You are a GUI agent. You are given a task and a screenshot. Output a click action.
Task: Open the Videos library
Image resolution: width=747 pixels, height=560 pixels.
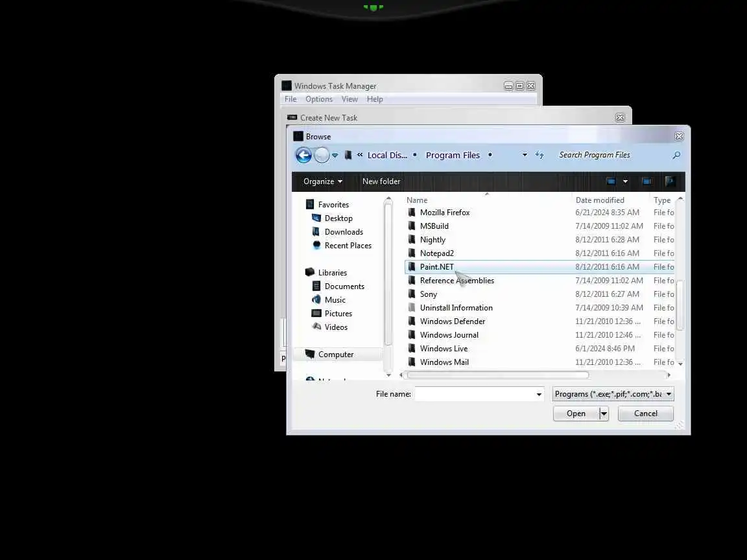point(336,327)
